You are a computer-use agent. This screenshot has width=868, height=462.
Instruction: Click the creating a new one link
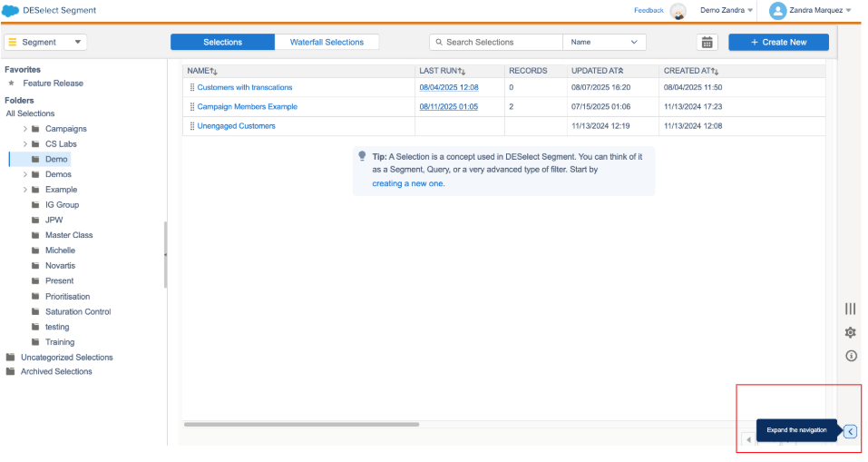click(408, 184)
